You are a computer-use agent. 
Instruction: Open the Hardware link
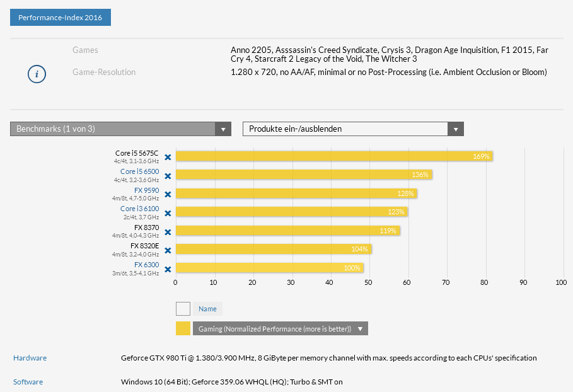tap(30, 358)
